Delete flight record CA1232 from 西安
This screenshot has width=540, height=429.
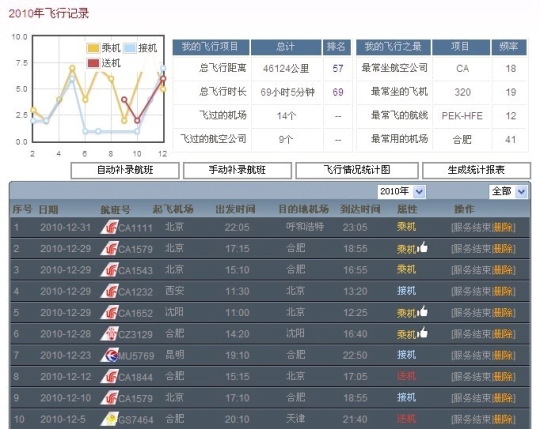[503, 292]
